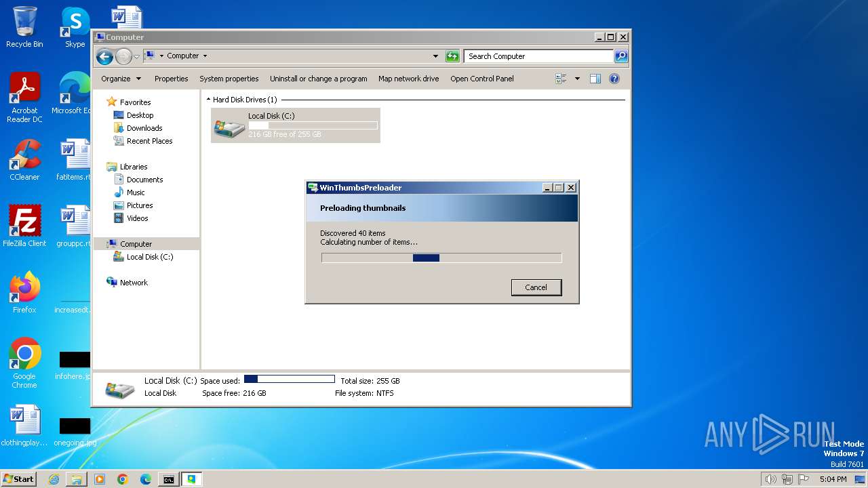Cancel the thumbnail preloading
The width and height of the screenshot is (868, 488).
point(536,287)
